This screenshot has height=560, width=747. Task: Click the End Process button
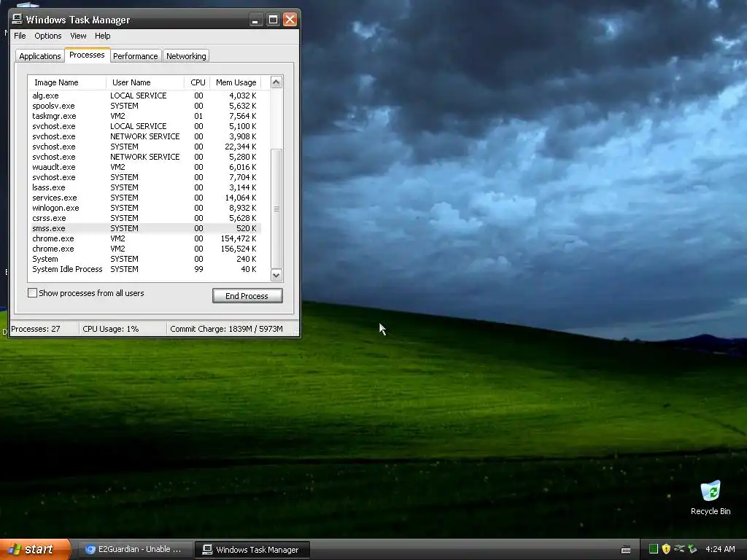[x=247, y=296]
